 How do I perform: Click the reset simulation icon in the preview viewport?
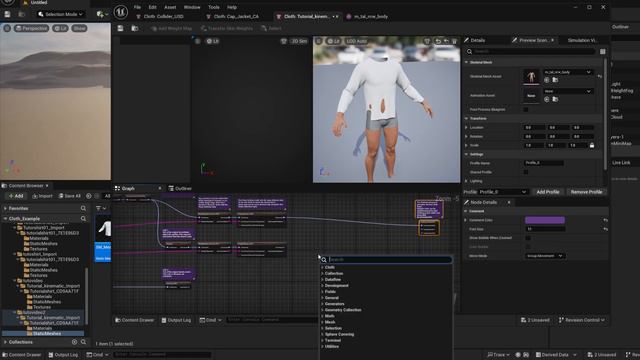click(x=438, y=41)
